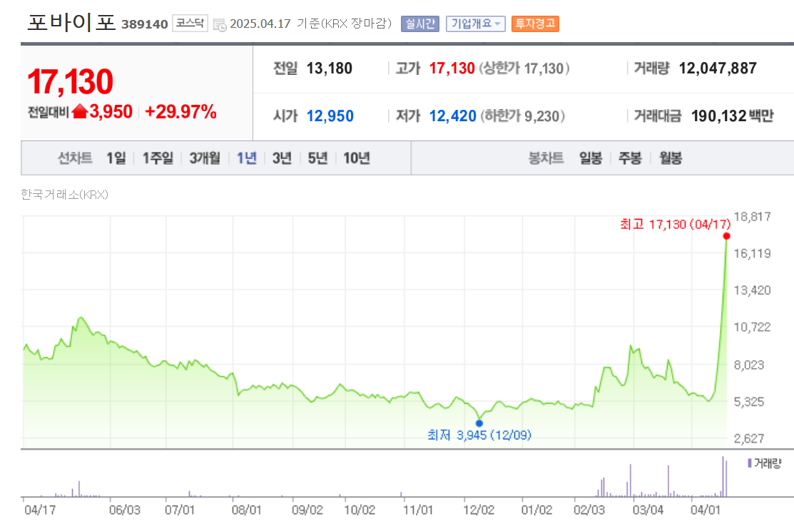Click the 저가 value 12,420
This screenshot has width=794, height=532.
coord(453,116)
